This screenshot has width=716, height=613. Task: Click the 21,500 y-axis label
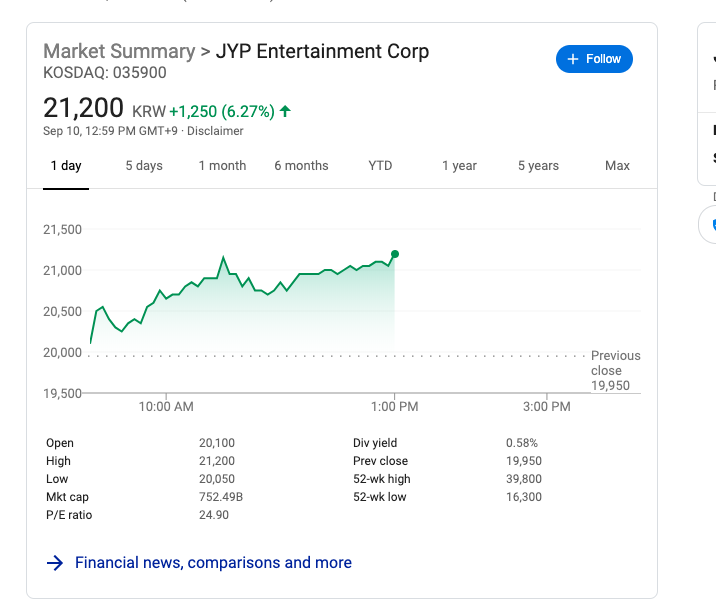coord(63,229)
